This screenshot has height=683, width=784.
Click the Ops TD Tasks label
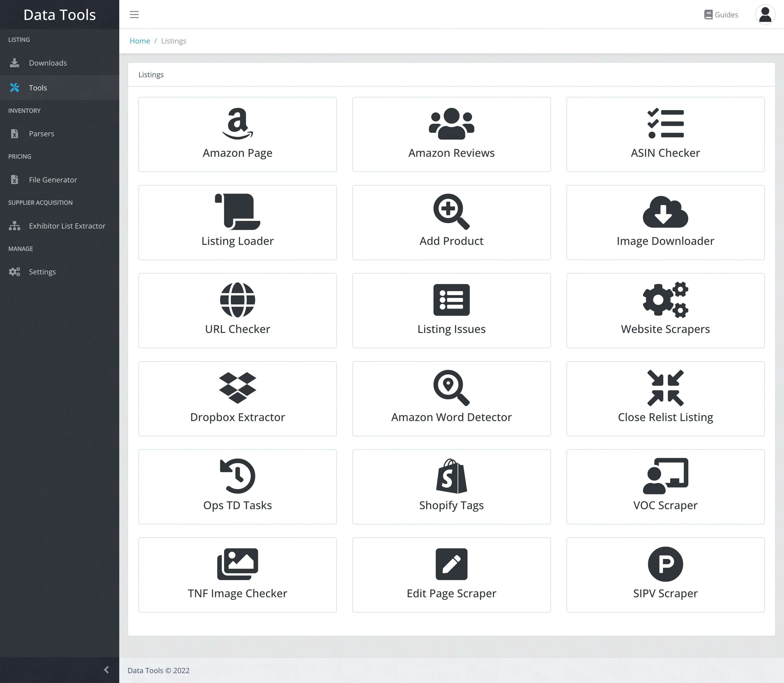pos(237,505)
